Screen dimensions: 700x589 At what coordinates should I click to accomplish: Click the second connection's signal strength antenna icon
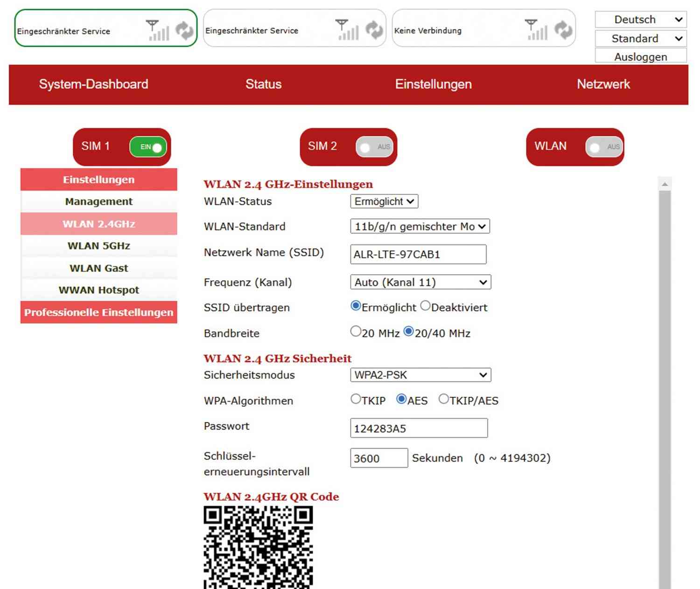(347, 30)
